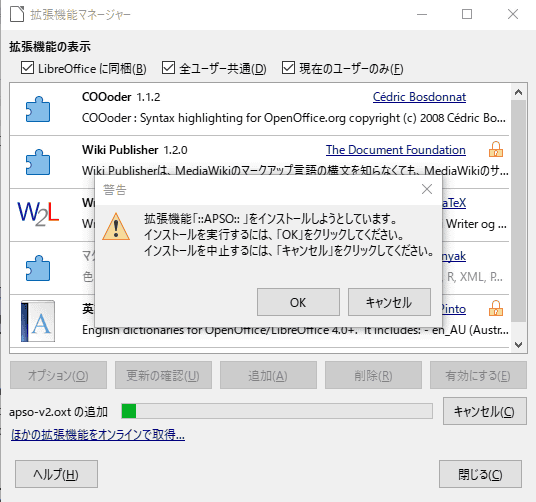The height and width of the screenshot is (502, 536).
Task: Toggle the 'LibreOffice に同梱' checkbox
Action: pyautogui.click(x=27, y=68)
